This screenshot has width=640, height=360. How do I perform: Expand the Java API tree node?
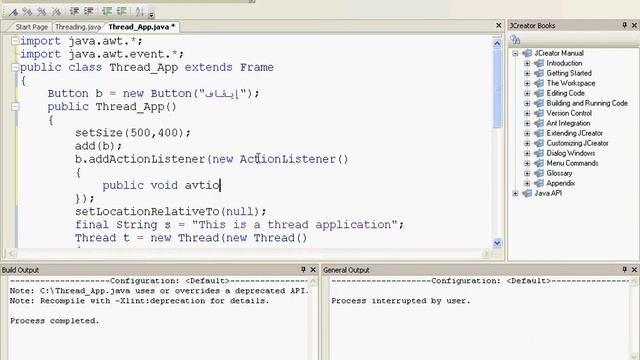point(516,193)
